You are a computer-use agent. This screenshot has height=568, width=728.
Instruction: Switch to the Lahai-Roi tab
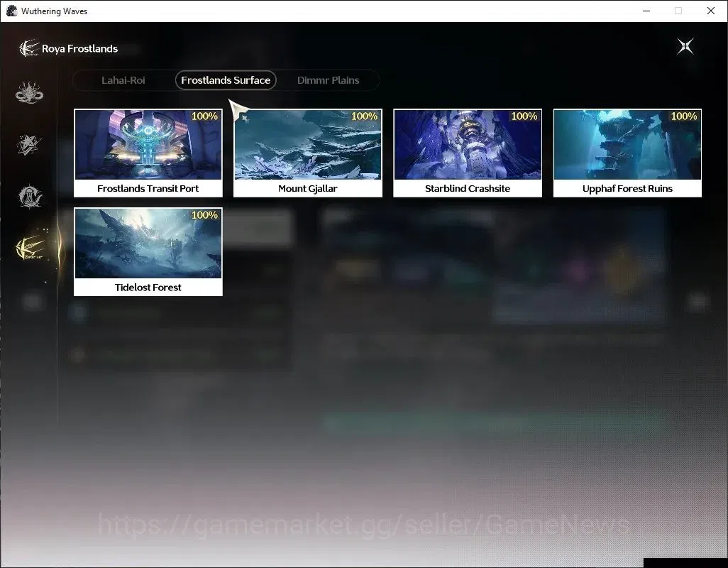(123, 80)
